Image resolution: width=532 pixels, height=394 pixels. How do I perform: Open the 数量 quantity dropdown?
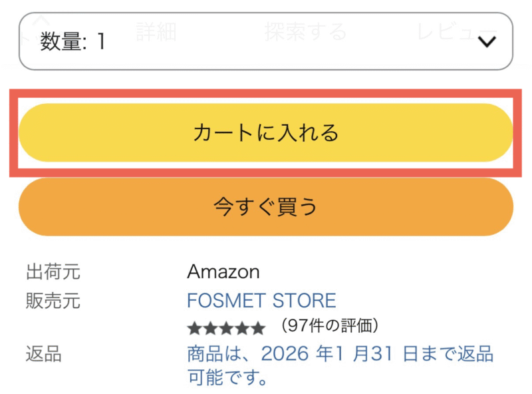click(266, 41)
